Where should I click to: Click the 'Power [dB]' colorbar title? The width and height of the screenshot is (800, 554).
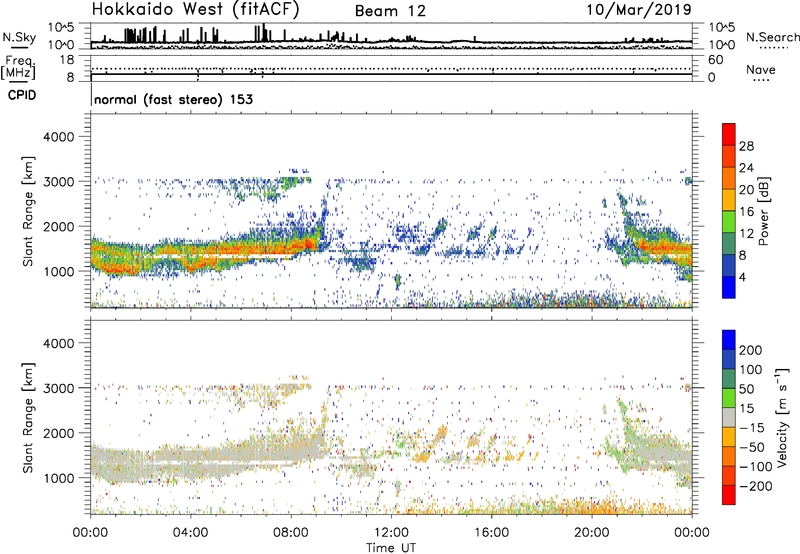tap(763, 211)
